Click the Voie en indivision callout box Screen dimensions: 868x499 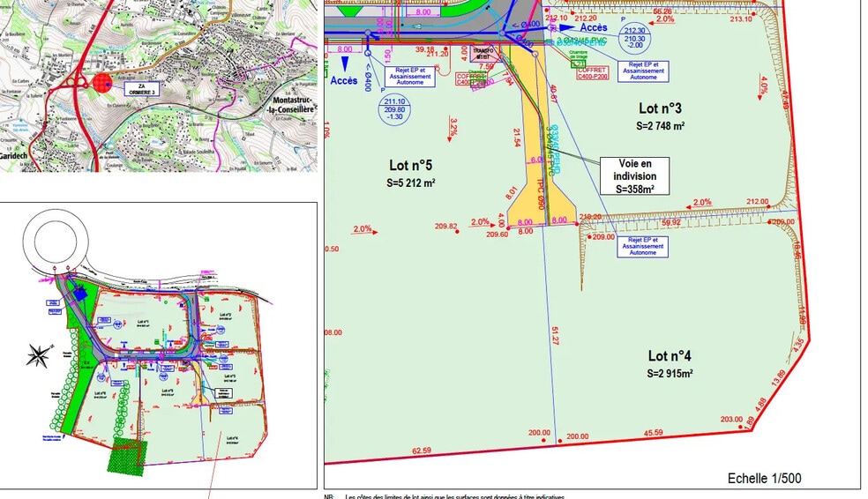coord(634,176)
